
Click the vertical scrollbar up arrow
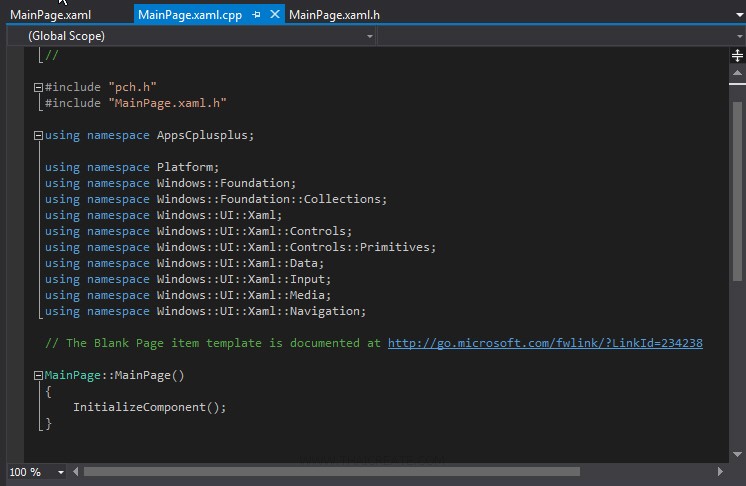(737, 70)
